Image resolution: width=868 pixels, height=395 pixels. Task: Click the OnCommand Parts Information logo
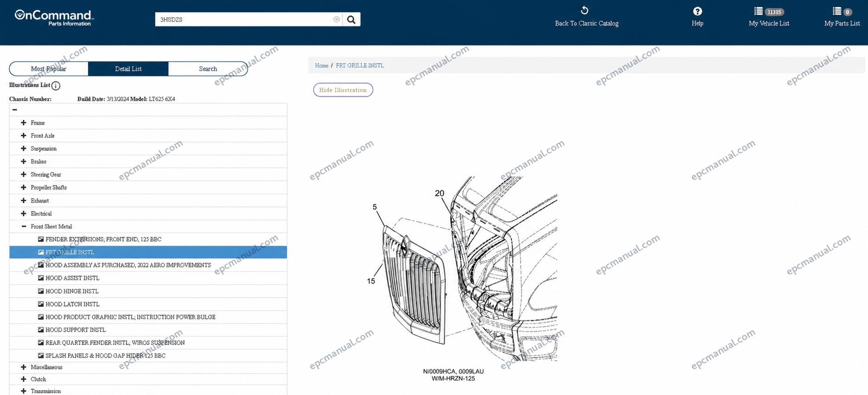point(54,18)
